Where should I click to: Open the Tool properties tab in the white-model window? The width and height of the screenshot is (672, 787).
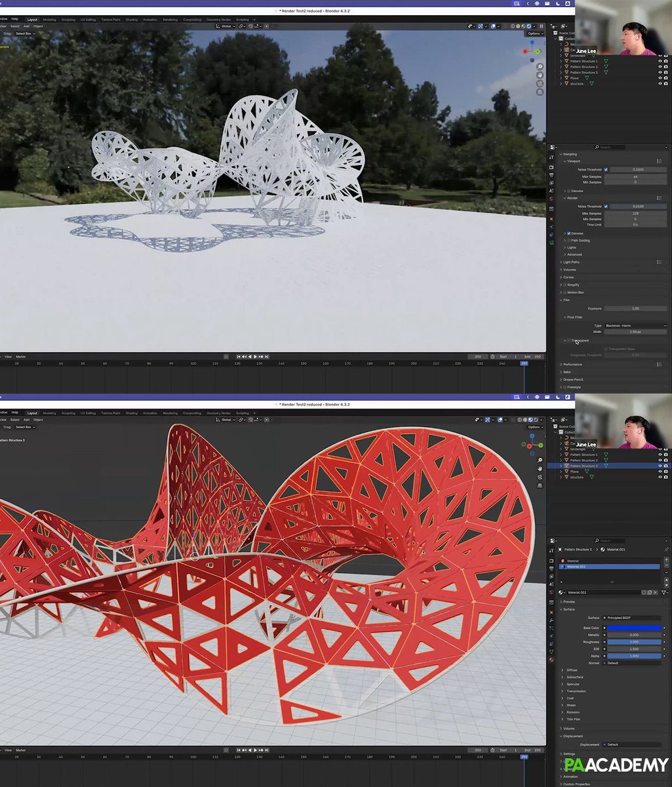tap(551, 157)
